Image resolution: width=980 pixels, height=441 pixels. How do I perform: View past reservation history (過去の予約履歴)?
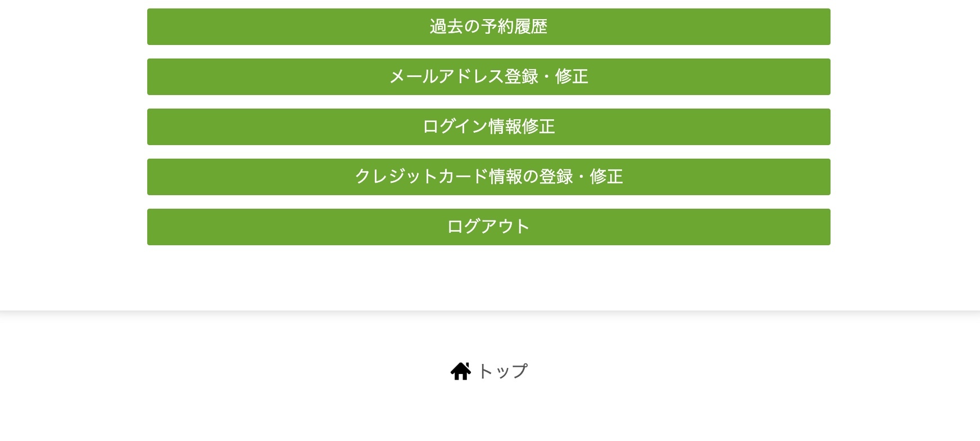tap(488, 26)
